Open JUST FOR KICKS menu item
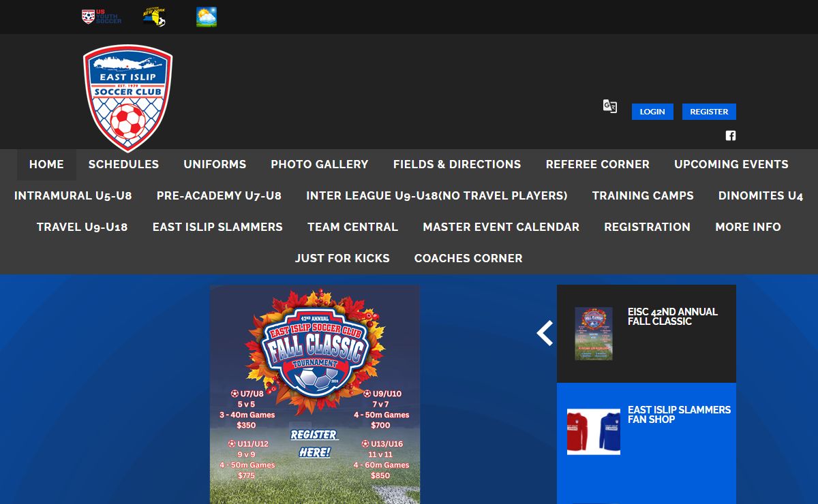Image resolution: width=818 pixels, height=504 pixels. tap(342, 258)
